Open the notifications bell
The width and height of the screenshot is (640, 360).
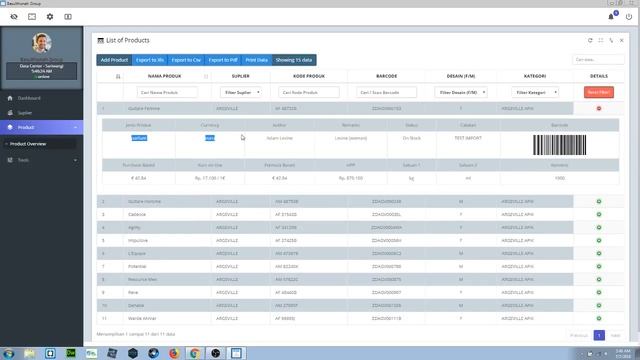(x=611, y=17)
